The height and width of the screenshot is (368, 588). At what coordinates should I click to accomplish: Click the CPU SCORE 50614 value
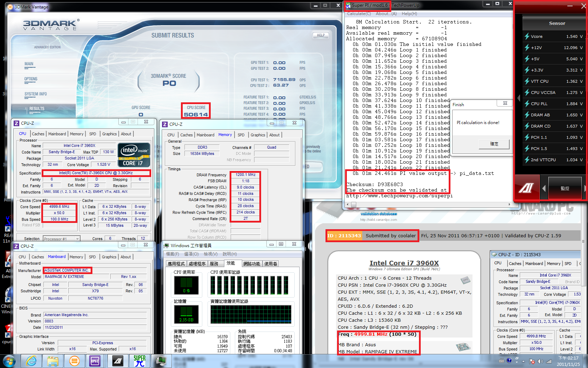tap(196, 115)
